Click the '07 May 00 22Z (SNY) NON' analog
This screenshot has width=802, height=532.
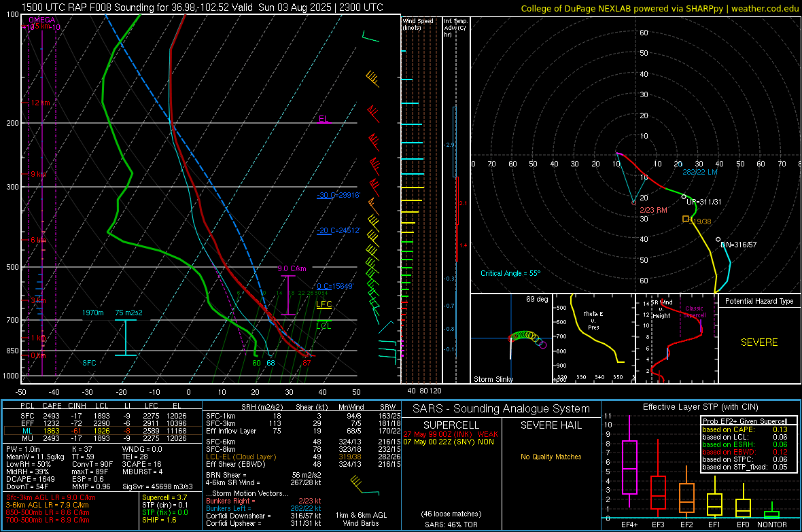(x=449, y=442)
